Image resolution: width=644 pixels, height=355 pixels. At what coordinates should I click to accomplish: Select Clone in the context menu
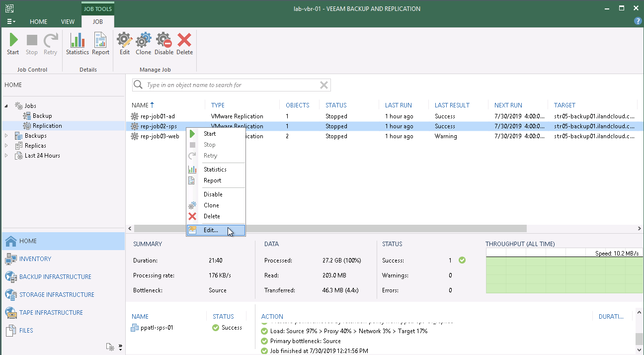point(211,205)
